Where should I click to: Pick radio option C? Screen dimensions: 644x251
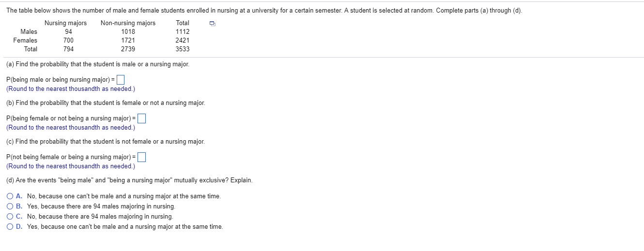[x=10, y=217]
